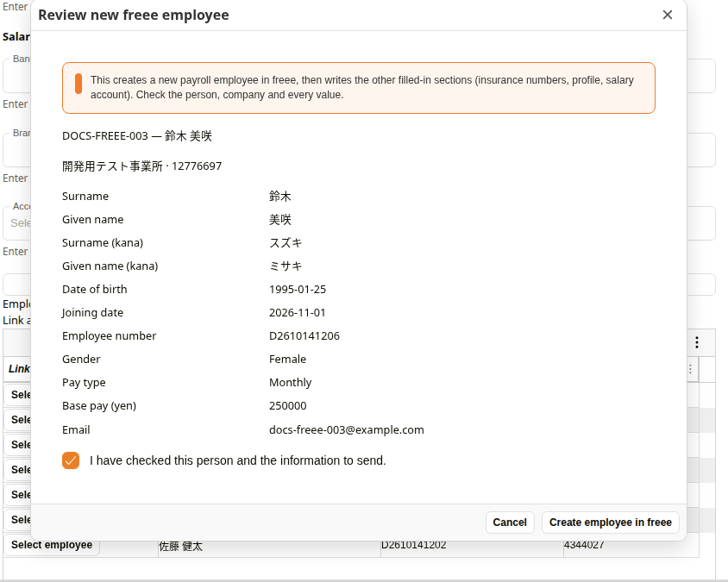
Task: Click D2610141202 cell in the background table
Action: pyautogui.click(x=414, y=545)
